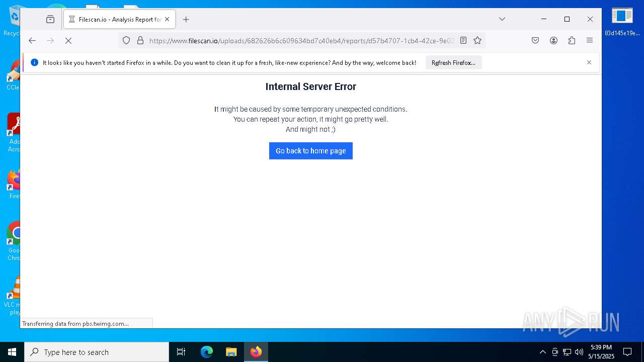The width and height of the screenshot is (644, 362).
Task: Click the Internal Server Error heading
Action: [x=311, y=86]
